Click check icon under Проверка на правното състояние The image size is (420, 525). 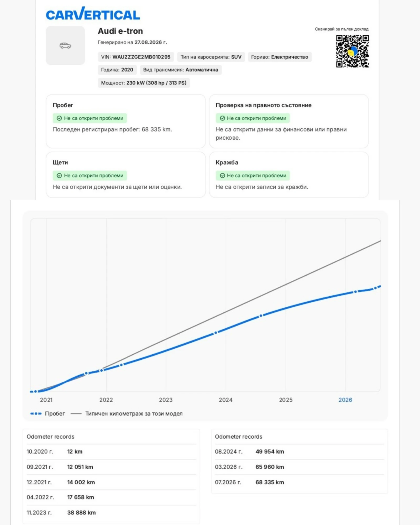pyautogui.click(x=222, y=118)
